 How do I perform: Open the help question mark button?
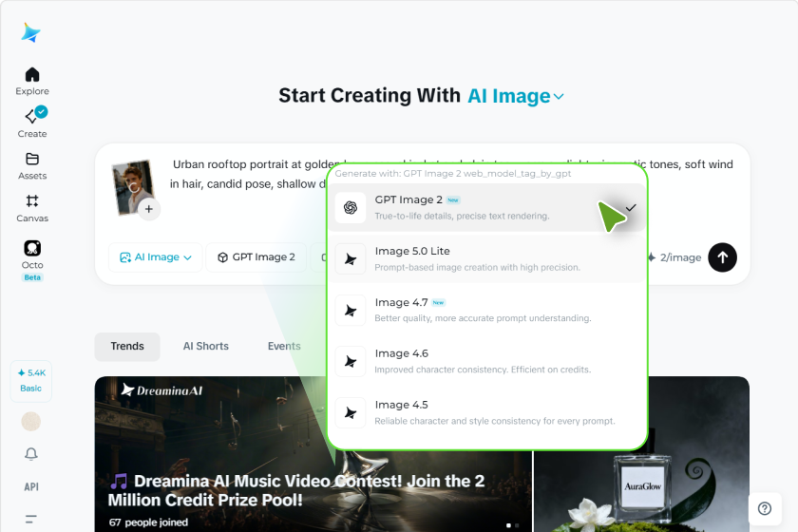click(765, 508)
